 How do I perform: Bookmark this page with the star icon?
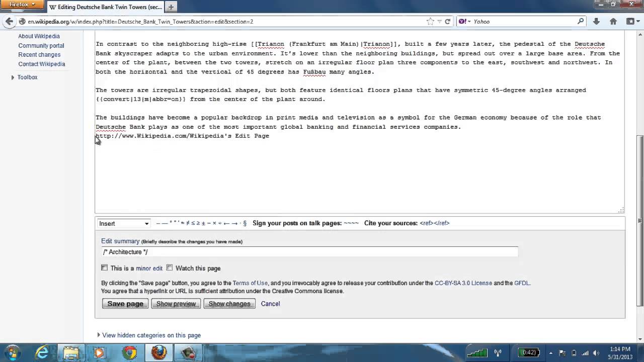430,22
